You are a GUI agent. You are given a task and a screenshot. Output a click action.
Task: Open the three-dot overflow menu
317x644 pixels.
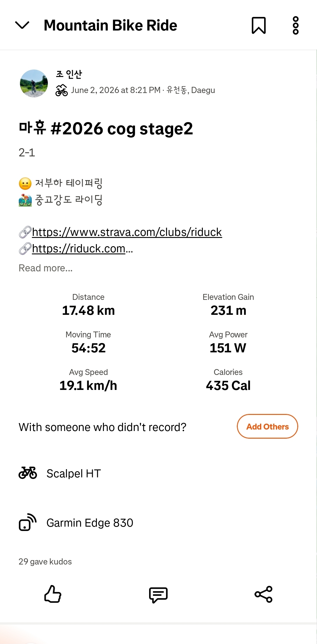(296, 25)
